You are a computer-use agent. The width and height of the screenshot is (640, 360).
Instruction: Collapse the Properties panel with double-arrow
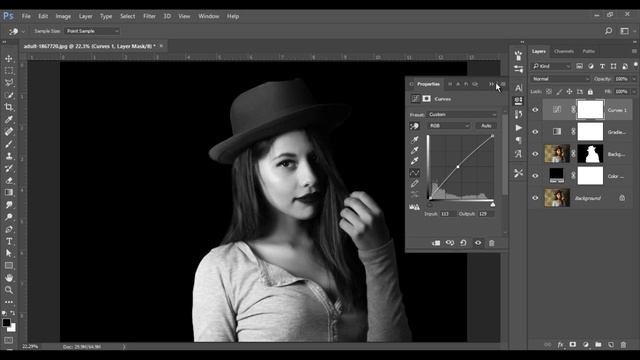[x=491, y=84]
